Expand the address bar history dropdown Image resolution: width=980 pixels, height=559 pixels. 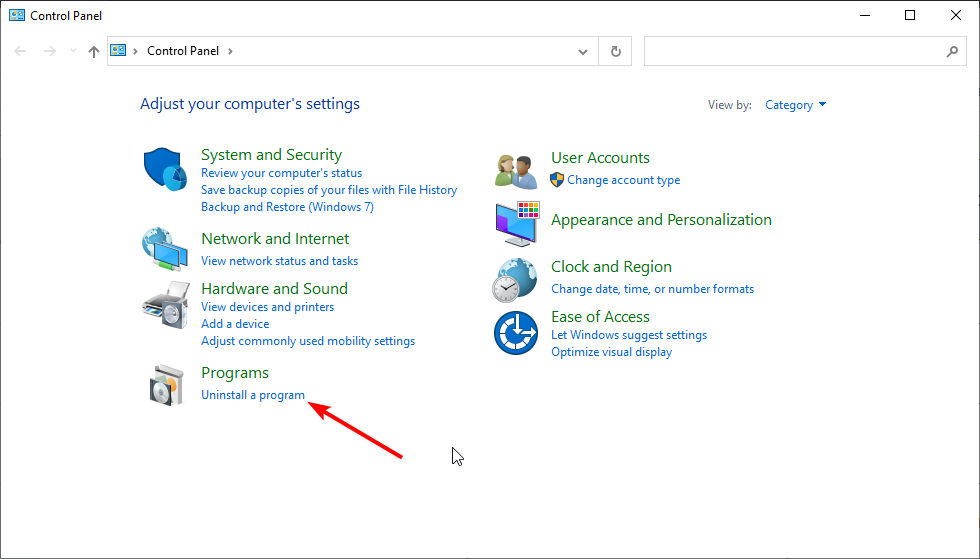click(x=583, y=51)
